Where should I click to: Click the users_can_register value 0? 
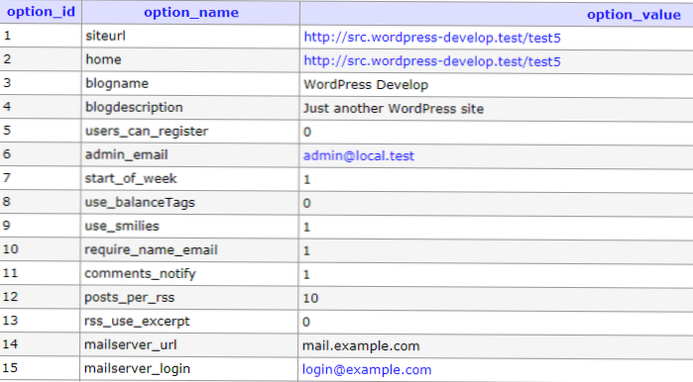pyautogui.click(x=307, y=132)
